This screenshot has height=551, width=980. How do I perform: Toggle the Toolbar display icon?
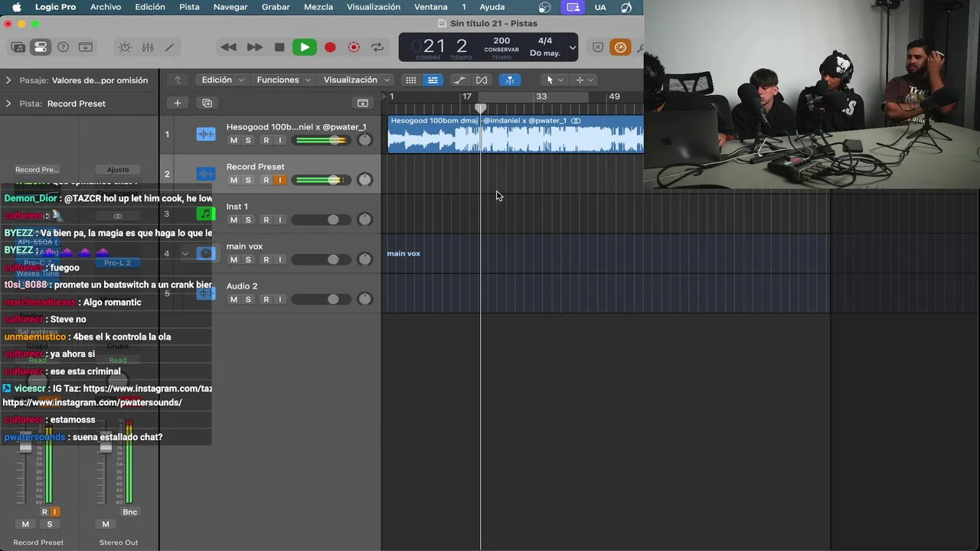click(x=86, y=47)
